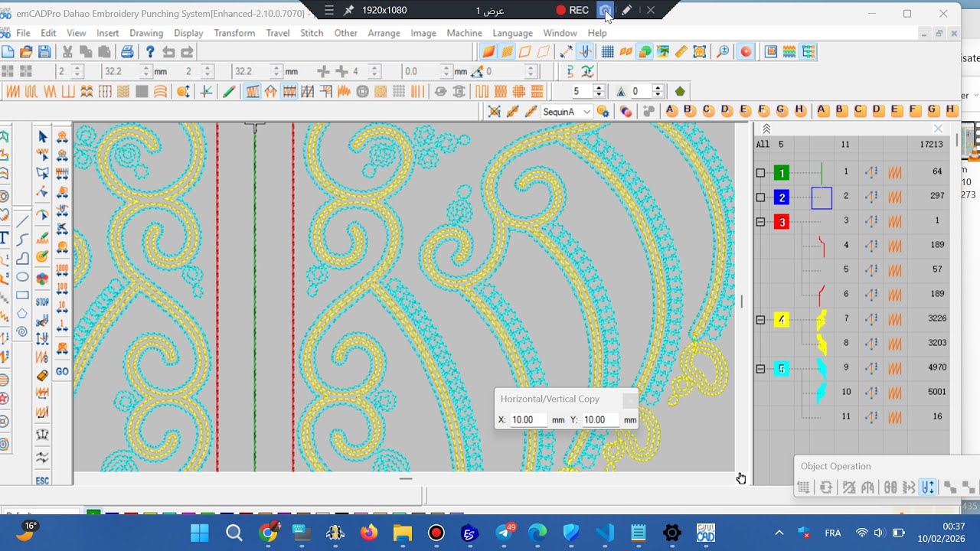Open the Drawing menu
Viewport: 980px width, 551px height.
[146, 33]
